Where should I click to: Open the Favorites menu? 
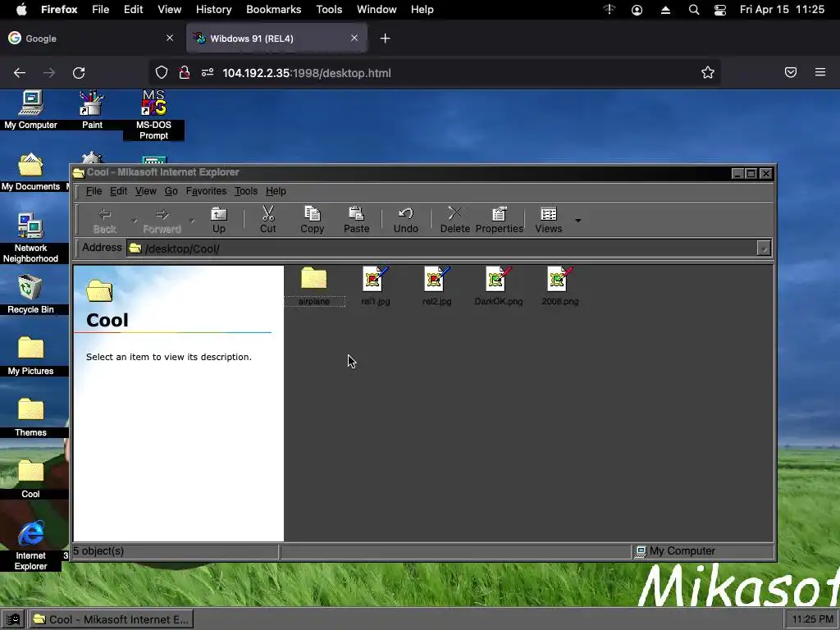206,191
